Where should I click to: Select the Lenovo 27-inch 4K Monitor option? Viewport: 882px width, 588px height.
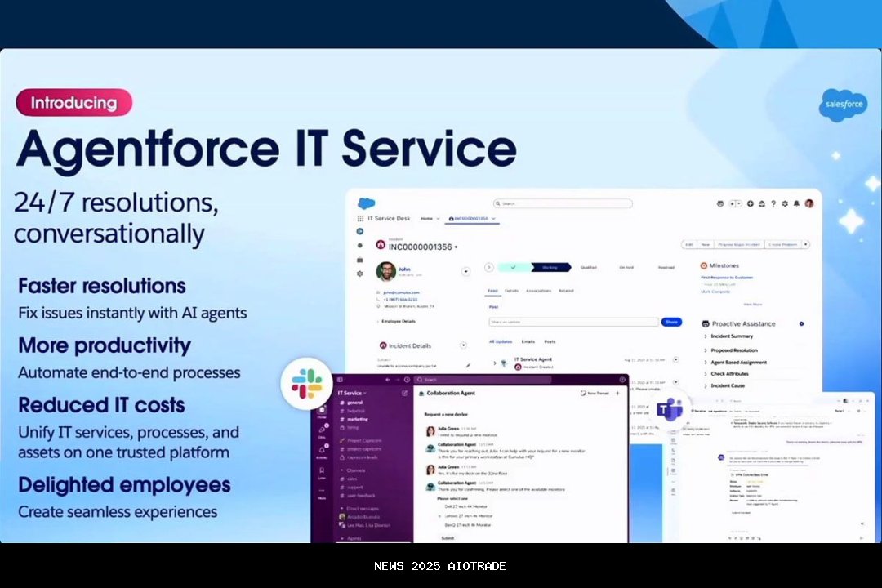point(470,516)
